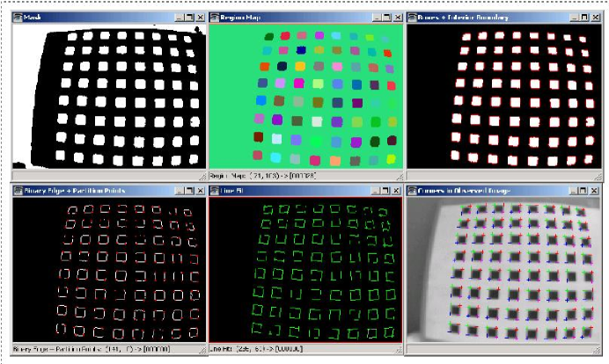The image size is (609, 364).
Task: Click the Region Map window resize grip
Action: pos(400,177)
